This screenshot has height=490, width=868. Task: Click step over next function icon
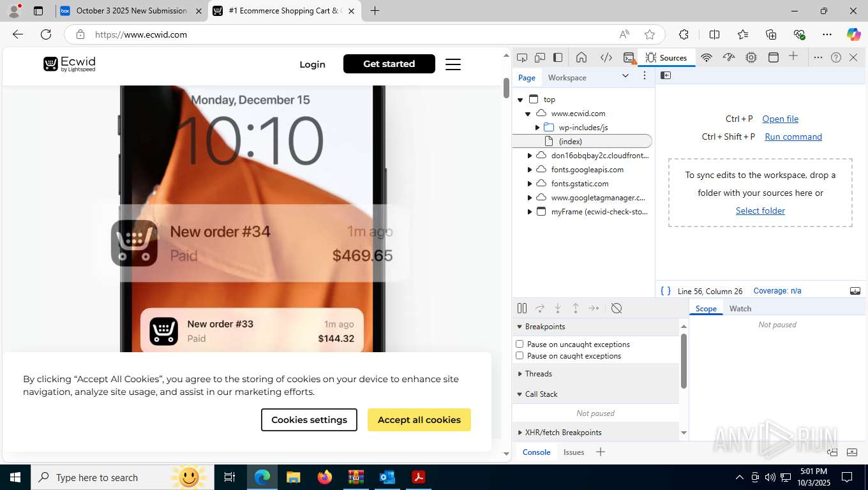pos(540,308)
